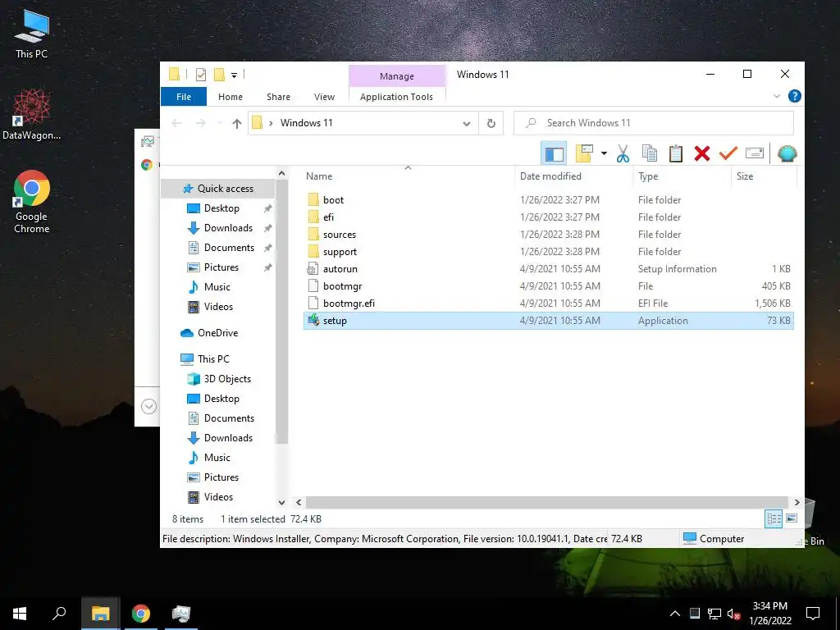Click the Rename toolbar icon
This screenshot has width=840, height=630.
point(755,153)
